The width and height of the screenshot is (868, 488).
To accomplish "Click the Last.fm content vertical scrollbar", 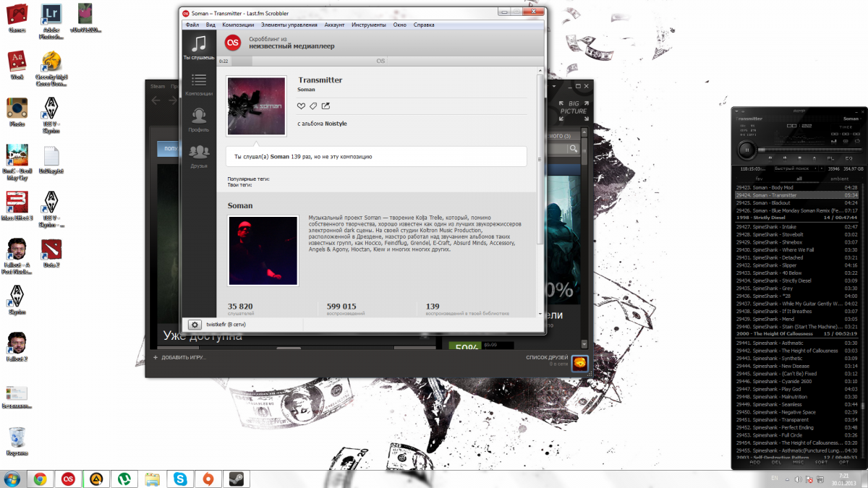I will (540, 159).
